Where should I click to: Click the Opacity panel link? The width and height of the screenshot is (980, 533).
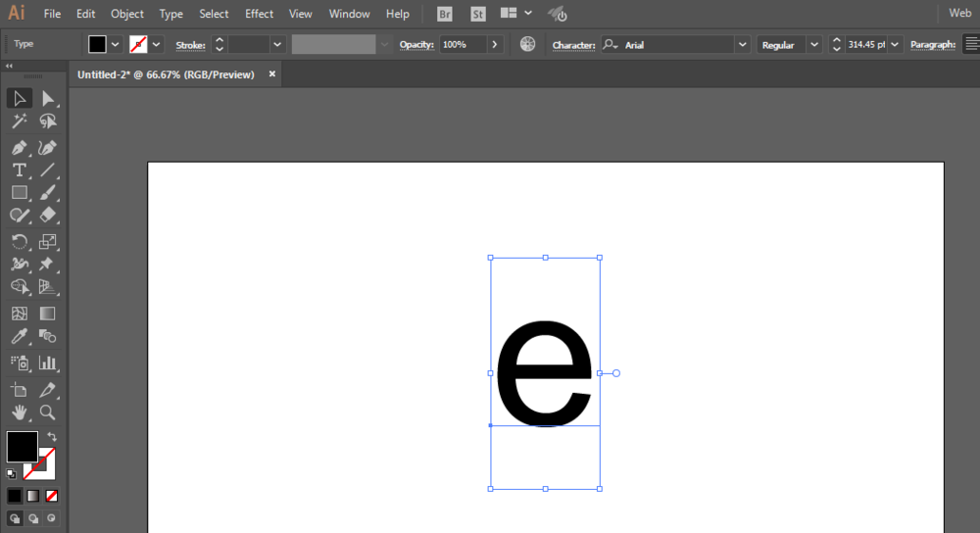click(x=416, y=45)
